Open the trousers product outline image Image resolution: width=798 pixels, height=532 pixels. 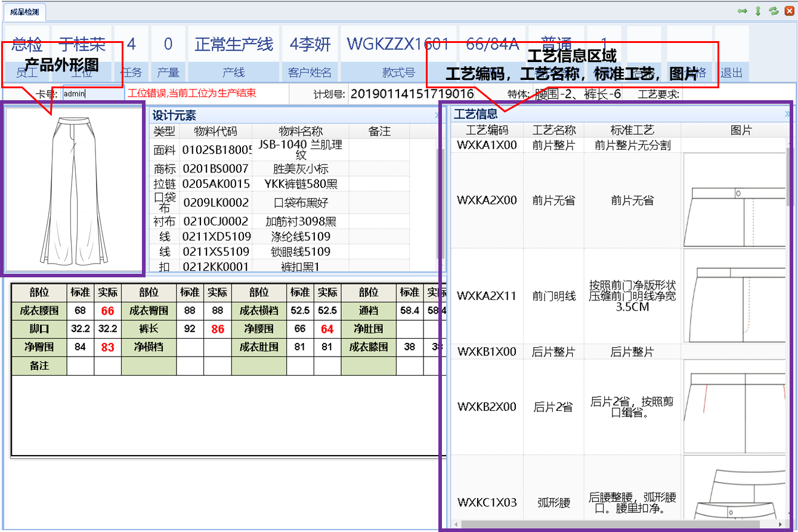(74, 190)
